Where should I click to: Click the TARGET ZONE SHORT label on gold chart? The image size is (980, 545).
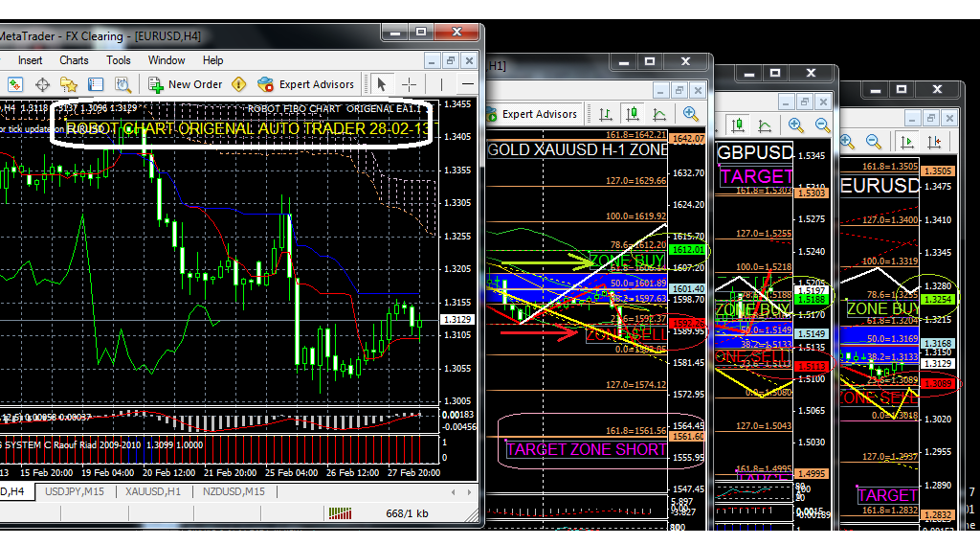tap(587, 449)
